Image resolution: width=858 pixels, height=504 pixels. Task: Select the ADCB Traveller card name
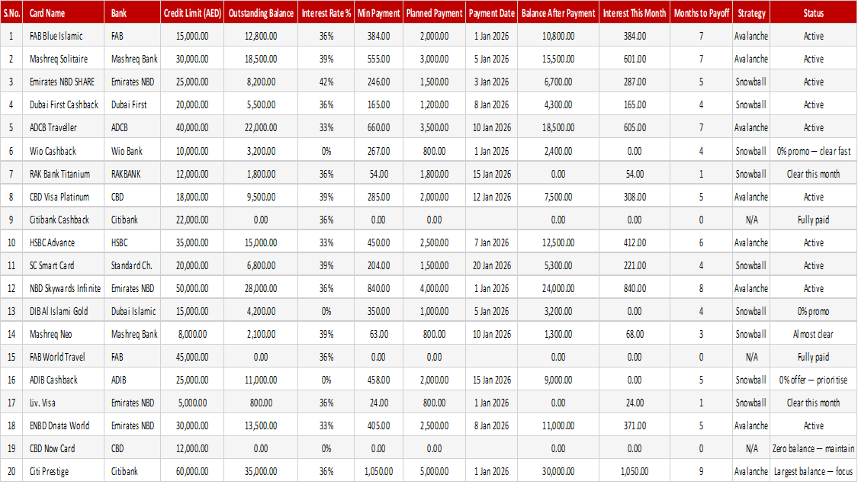pos(63,128)
